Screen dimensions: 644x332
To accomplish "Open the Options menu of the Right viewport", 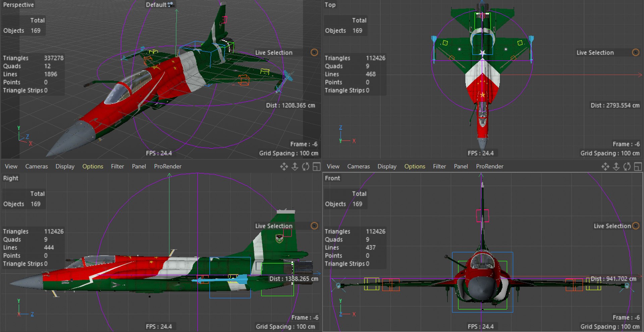I will (x=93, y=167).
